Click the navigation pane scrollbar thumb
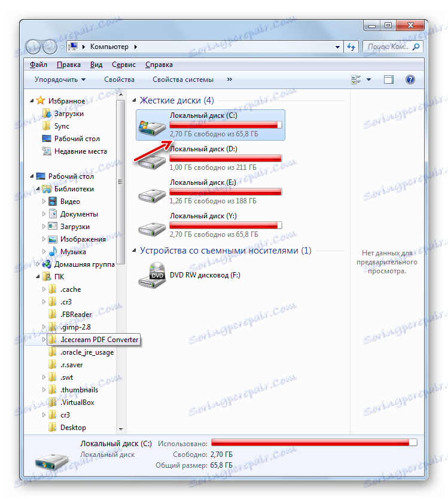Image resolution: width=448 pixels, height=500 pixels. point(121,182)
